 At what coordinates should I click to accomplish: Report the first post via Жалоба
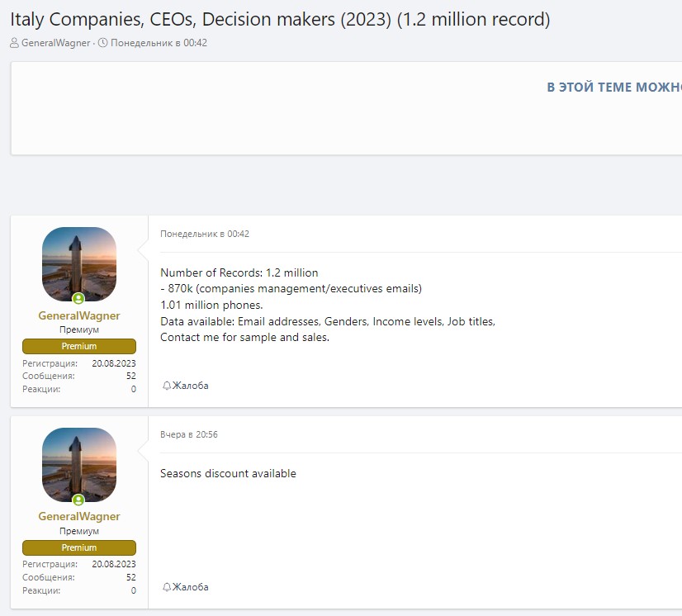point(190,386)
